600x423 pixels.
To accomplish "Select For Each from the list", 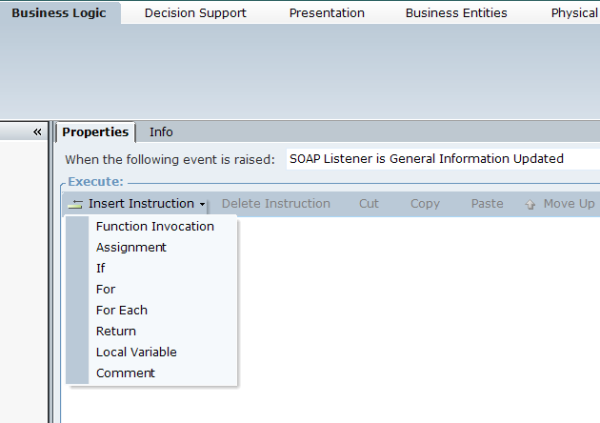I will [122, 310].
